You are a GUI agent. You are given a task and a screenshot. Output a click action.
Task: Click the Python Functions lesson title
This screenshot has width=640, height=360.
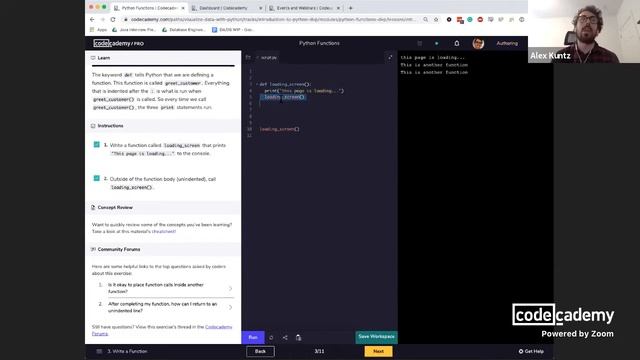coord(319,43)
